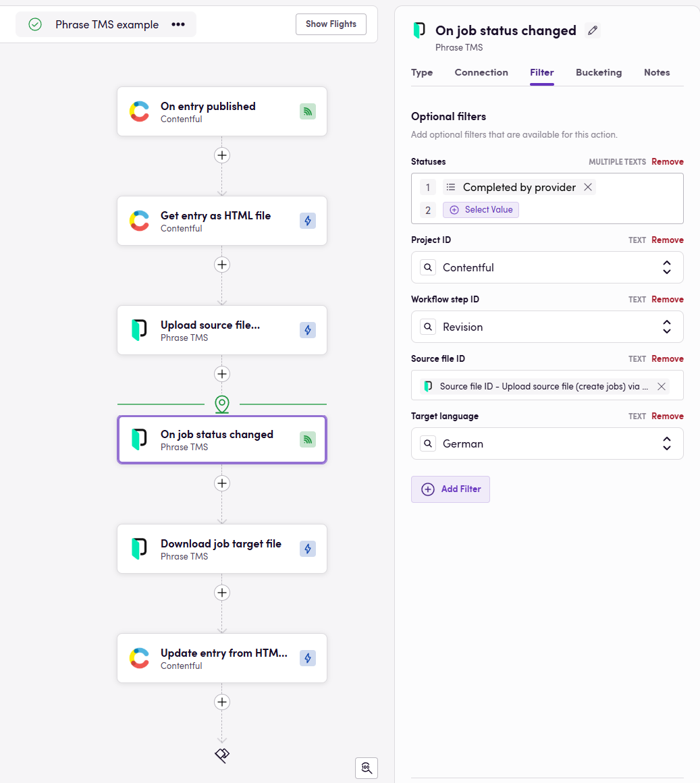700x783 pixels.
Task: Open the Target language German dropdown
Action: (547, 444)
